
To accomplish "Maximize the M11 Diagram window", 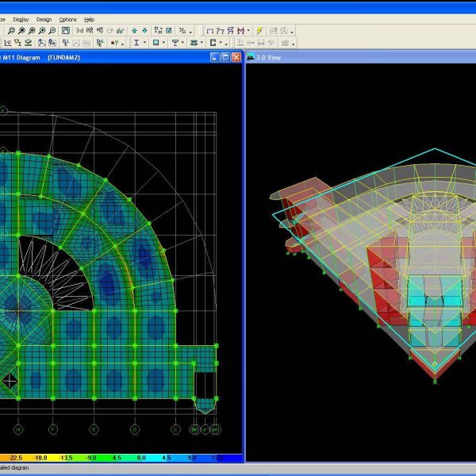I will (225, 57).
